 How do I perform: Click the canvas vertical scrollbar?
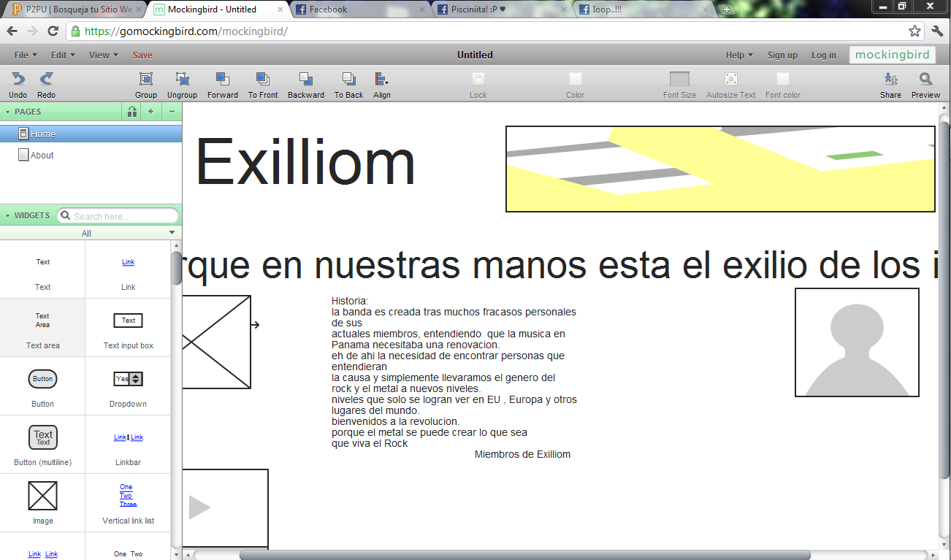(x=944, y=299)
